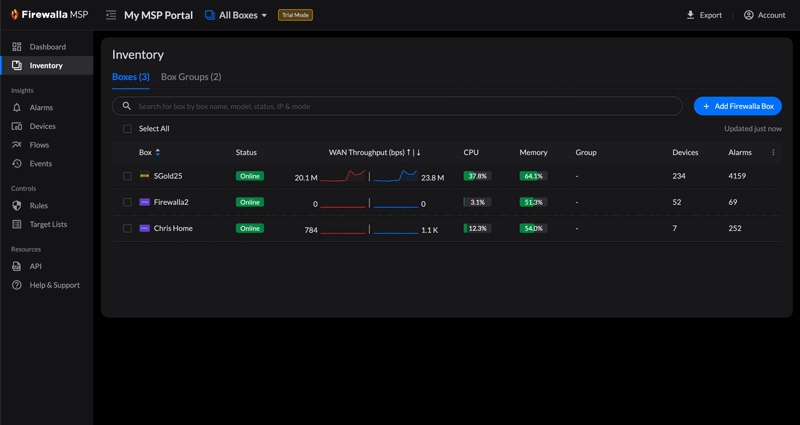Viewport: 800px width, 425px height.
Task: Click the Firewalla2 purple box icon
Action: 144,202
